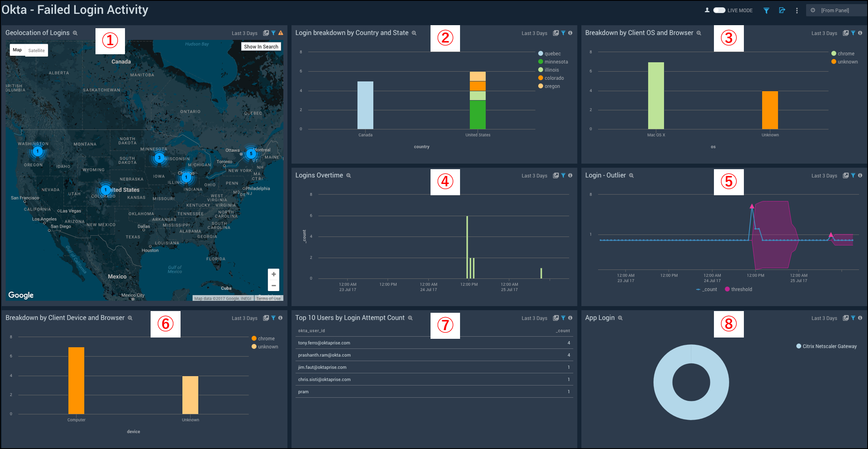Sort table by _count column header
Screen dimensions: 868x449
coord(563,331)
